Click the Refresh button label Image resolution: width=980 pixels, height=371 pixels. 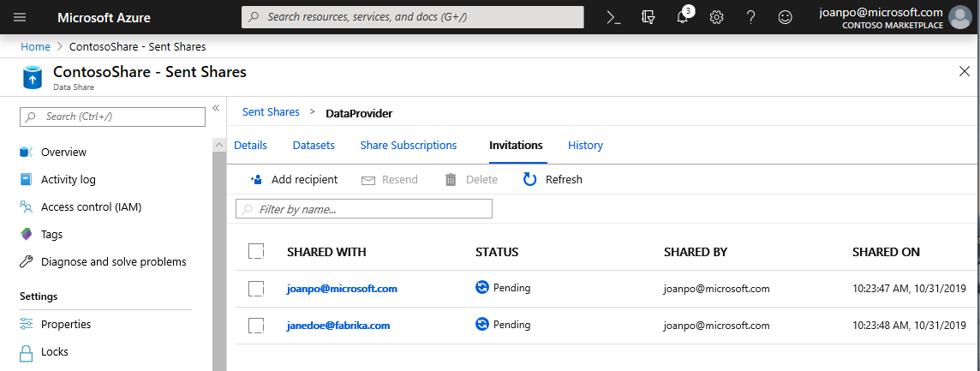coord(564,180)
